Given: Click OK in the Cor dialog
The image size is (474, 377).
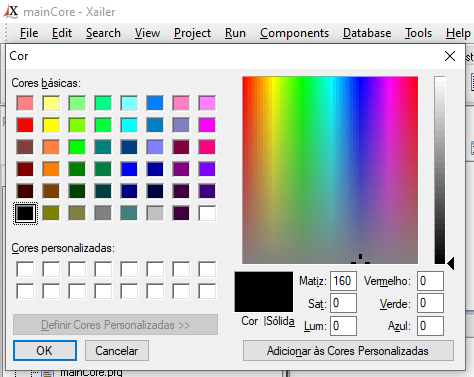Looking at the screenshot, I should pos(45,351).
